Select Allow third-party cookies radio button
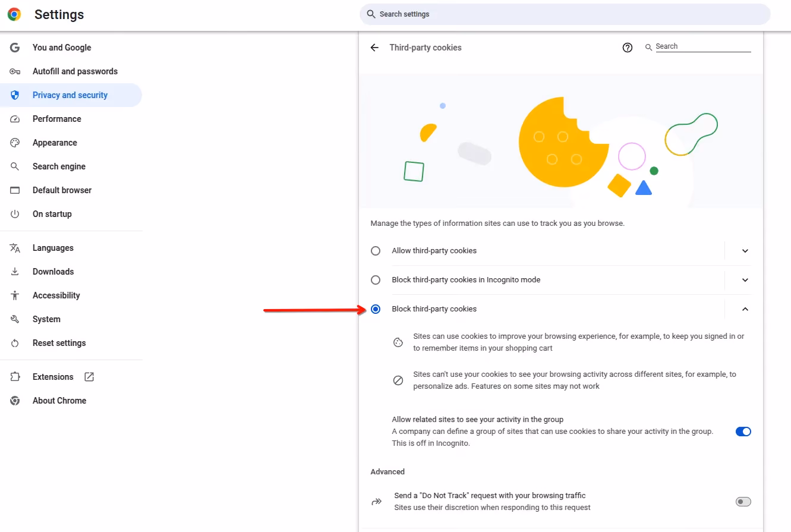This screenshot has width=791, height=532. point(376,251)
